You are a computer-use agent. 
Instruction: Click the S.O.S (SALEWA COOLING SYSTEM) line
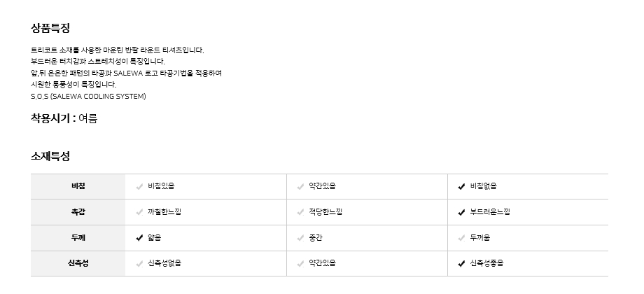point(88,96)
